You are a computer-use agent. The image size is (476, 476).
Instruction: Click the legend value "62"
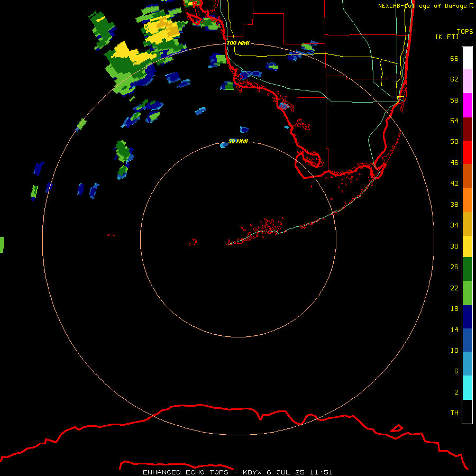pyautogui.click(x=454, y=79)
